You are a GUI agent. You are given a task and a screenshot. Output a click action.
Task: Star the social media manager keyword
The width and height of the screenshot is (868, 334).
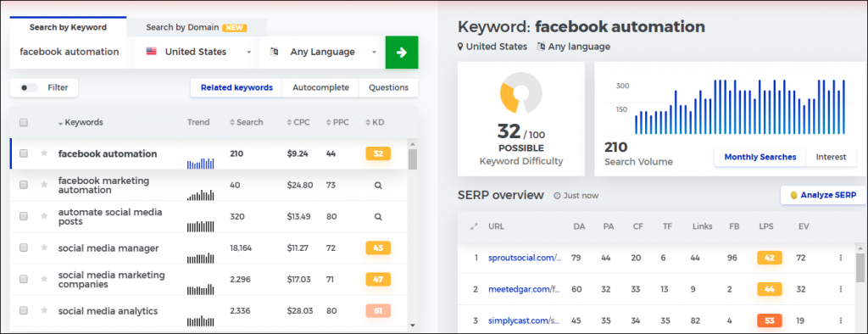click(x=44, y=248)
